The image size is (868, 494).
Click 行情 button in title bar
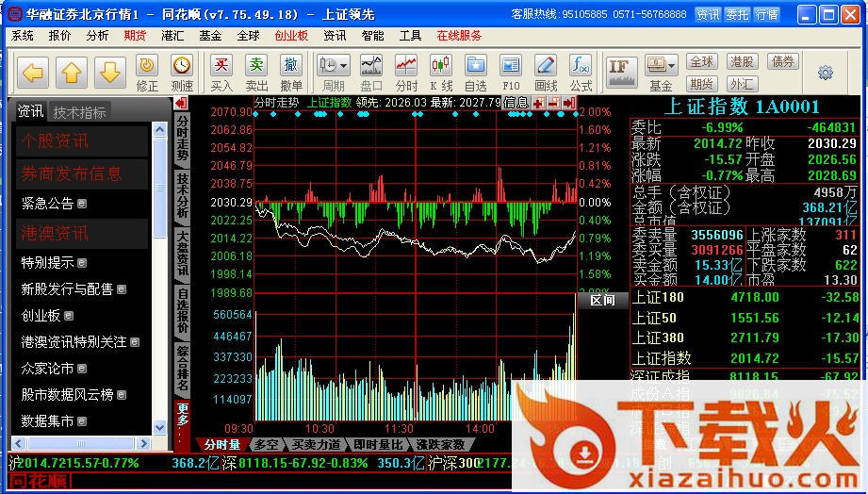(x=767, y=14)
